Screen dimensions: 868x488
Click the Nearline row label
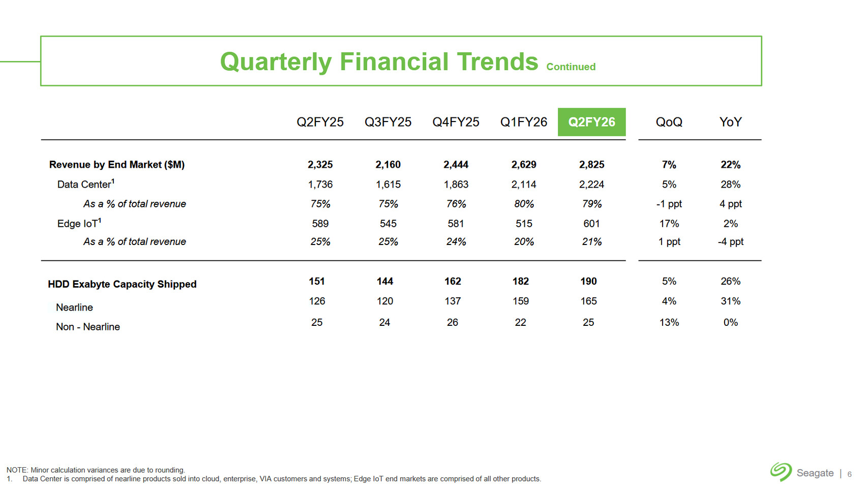(x=74, y=307)
